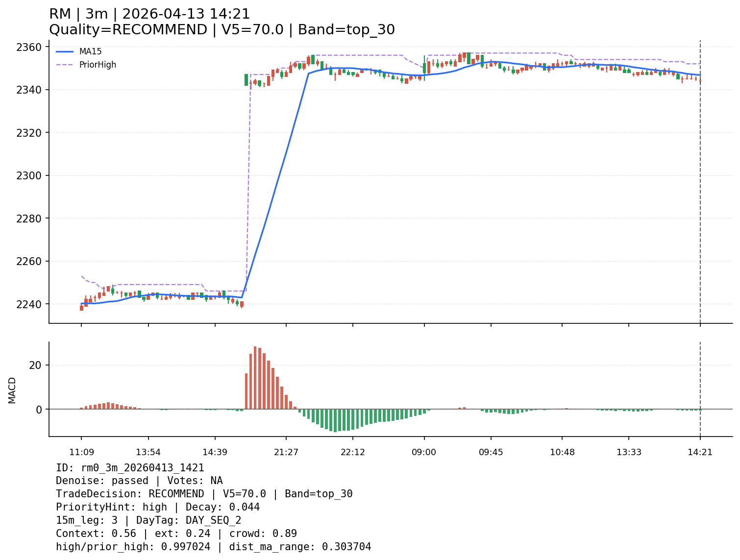Viewport: 740px width, 560px height.
Task: Select the large green candle at the gap up
Action: point(247,81)
